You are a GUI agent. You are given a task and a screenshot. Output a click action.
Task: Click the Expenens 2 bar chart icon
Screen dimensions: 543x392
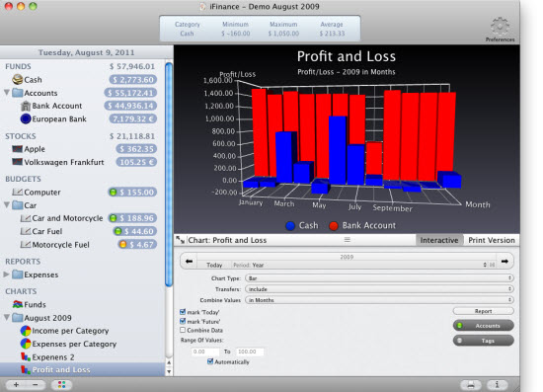[x=26, y=356]
